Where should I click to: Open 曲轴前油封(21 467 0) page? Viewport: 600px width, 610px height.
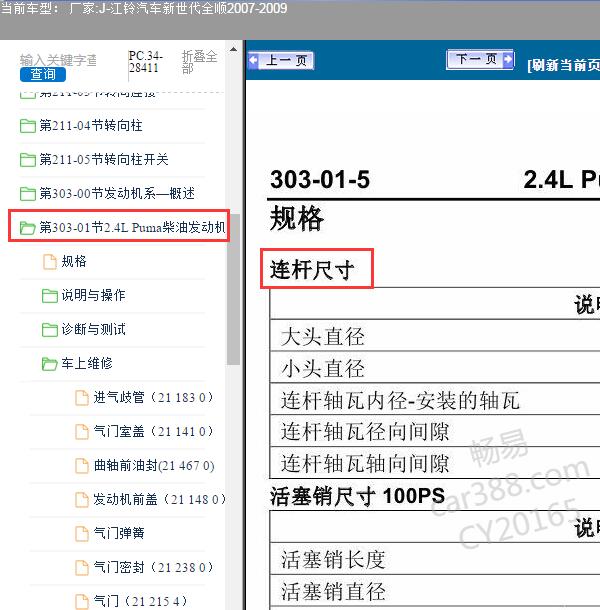coord(154,465)
